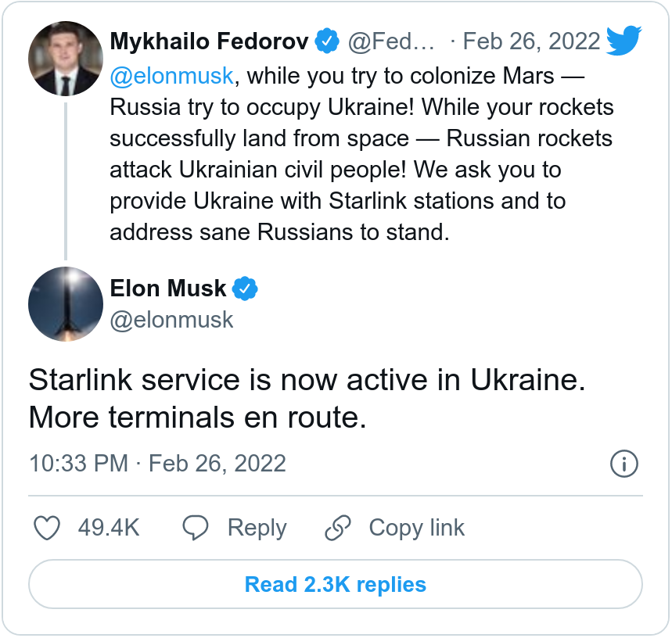Click the Twitter bird logo
672x638 pixels.
pyautogui.click(x=624, y=40)
